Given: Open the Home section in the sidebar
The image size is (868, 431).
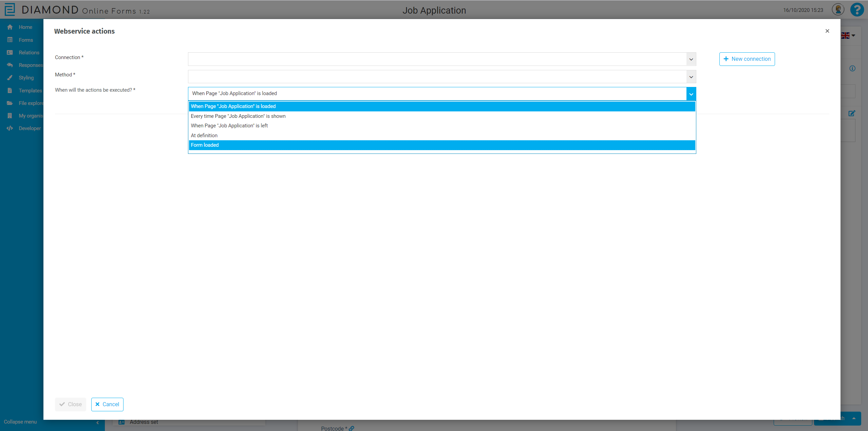Looking at the screenshot, I should (25, 27).
